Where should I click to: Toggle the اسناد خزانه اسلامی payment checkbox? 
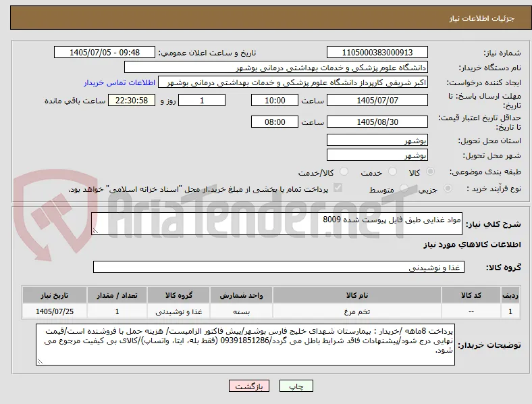[338, 188]
